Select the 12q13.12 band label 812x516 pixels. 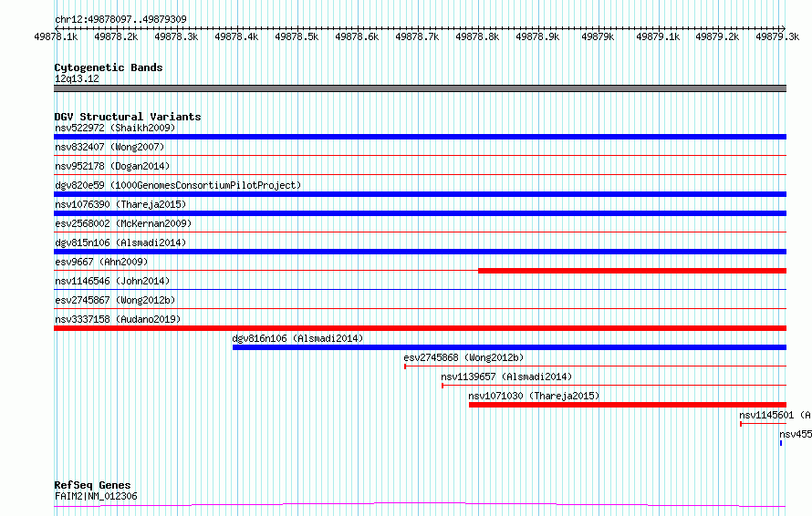click(77, 78)
